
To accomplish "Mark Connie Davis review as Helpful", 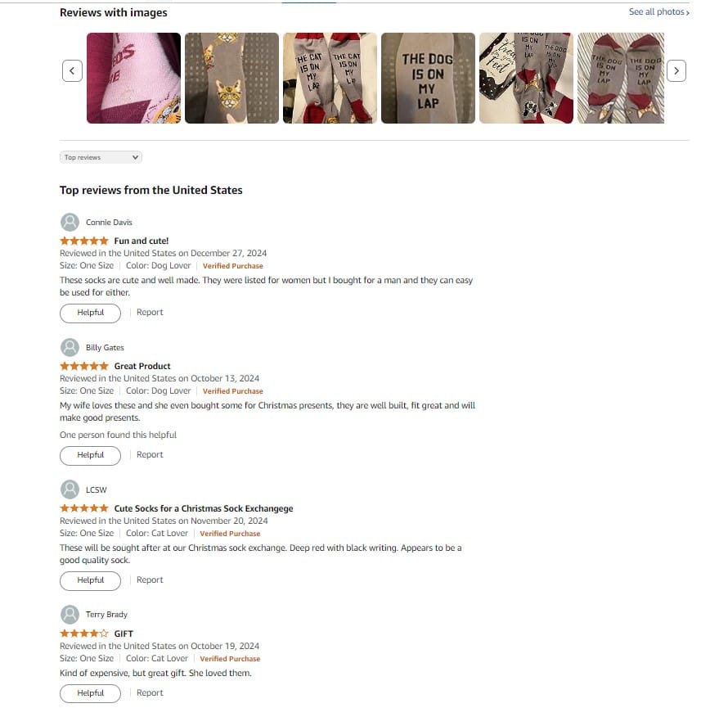I will click(90, 313).
